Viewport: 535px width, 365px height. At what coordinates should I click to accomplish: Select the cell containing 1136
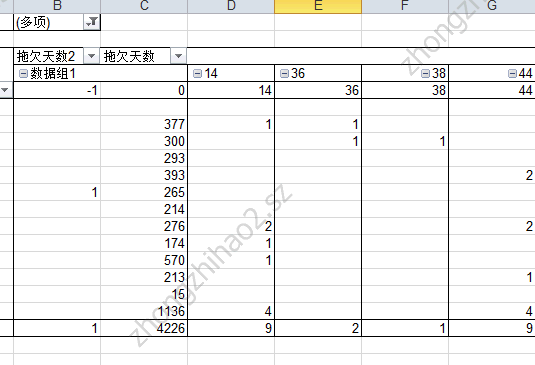[x=144, y=311]
